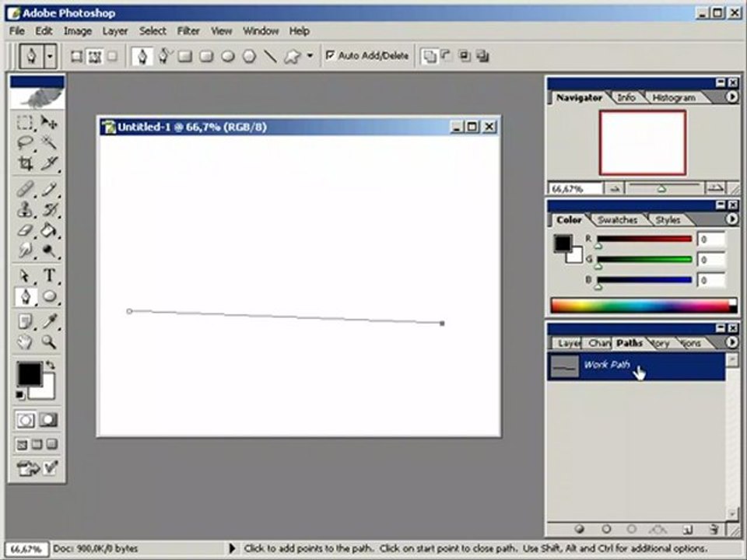This screenshot has width=747, height=560.
Task: Select the Lasso tool
Action: coord(25,142)
